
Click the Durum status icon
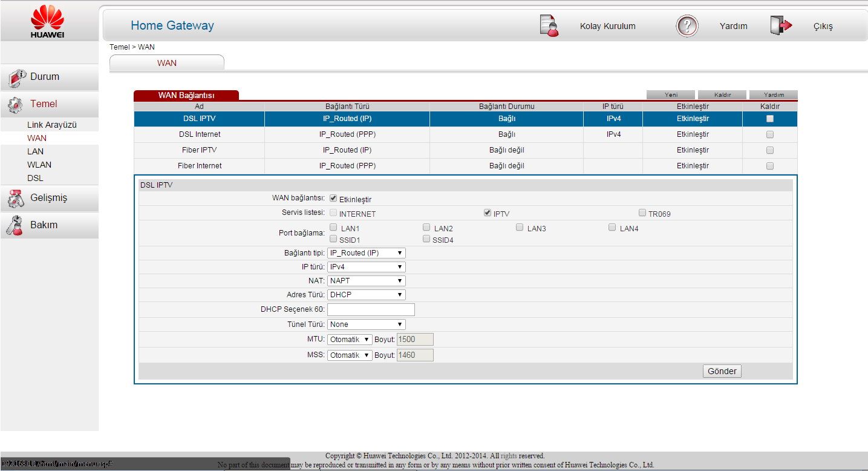16,77
